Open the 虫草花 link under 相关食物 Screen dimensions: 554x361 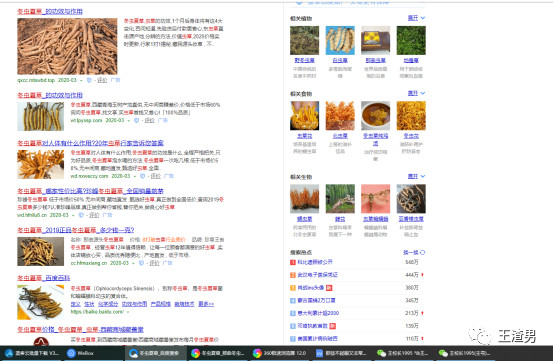tap(305, 136)
